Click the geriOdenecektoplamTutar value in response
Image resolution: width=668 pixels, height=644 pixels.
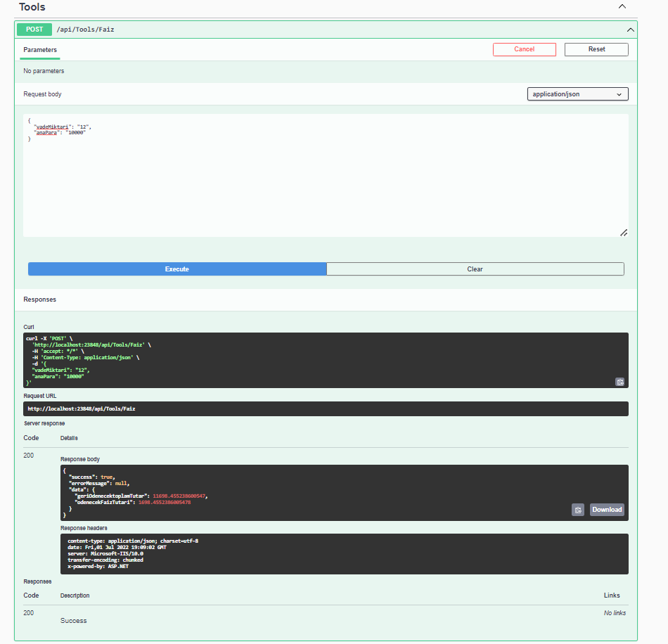pos(179,496)
